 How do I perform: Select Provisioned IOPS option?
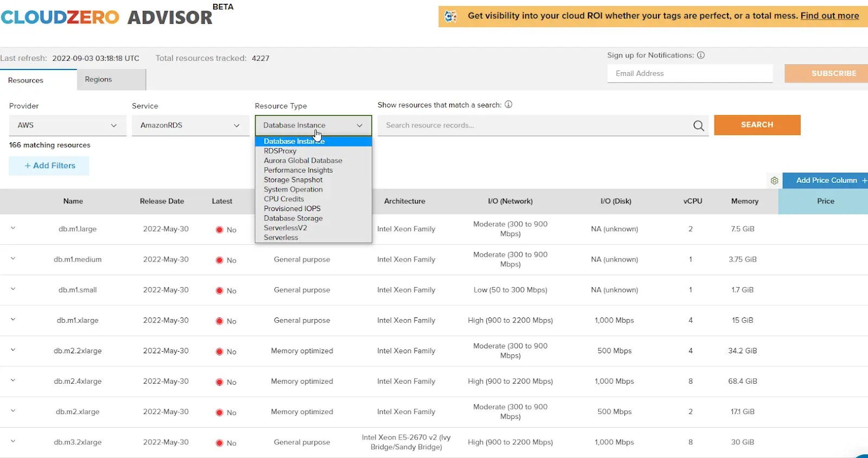314,208
